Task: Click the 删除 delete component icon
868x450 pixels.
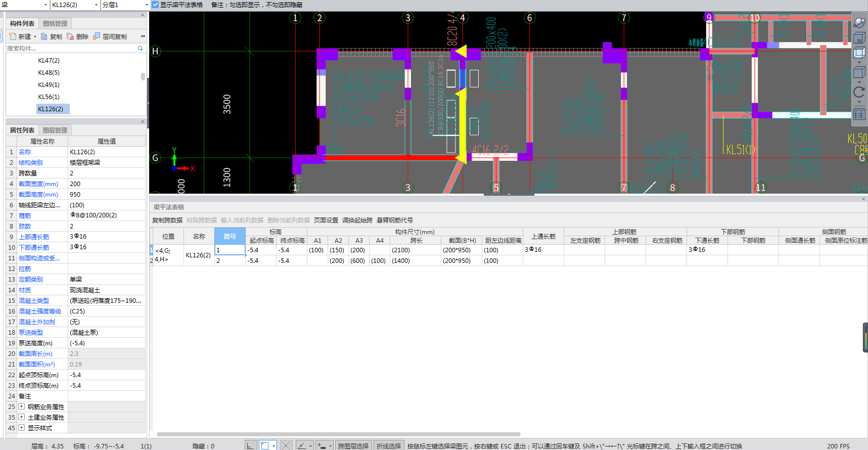Action: click(x=70, y=36)
